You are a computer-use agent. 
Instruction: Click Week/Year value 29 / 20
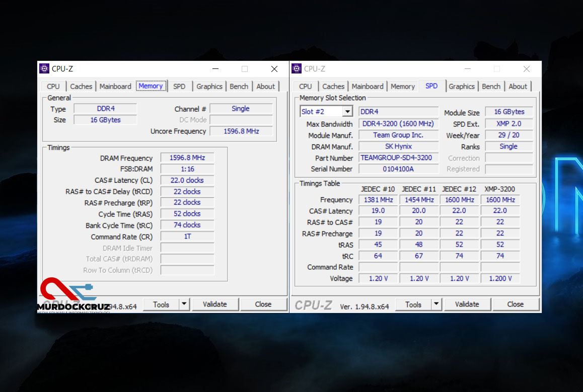pos(508,135)
